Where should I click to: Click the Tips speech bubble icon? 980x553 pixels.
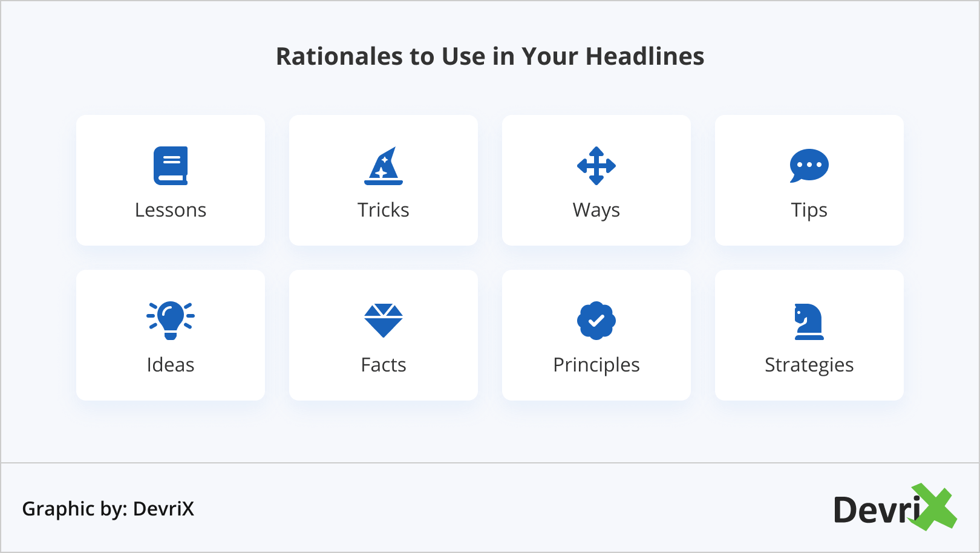pyautogui.click(x=809, y=165)
